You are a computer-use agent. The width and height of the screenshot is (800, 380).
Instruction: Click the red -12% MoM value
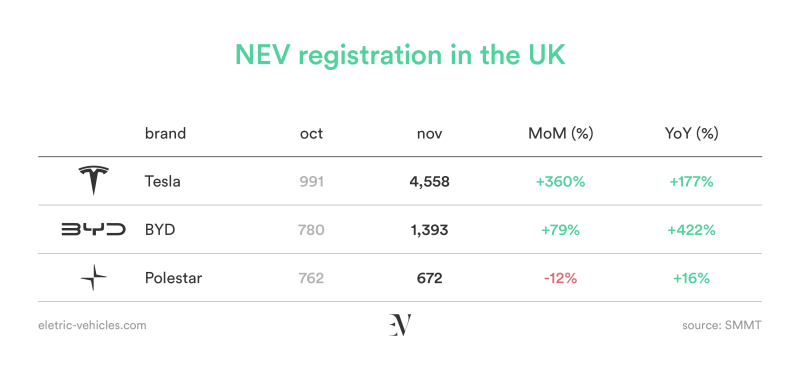[x=560, y=278]
